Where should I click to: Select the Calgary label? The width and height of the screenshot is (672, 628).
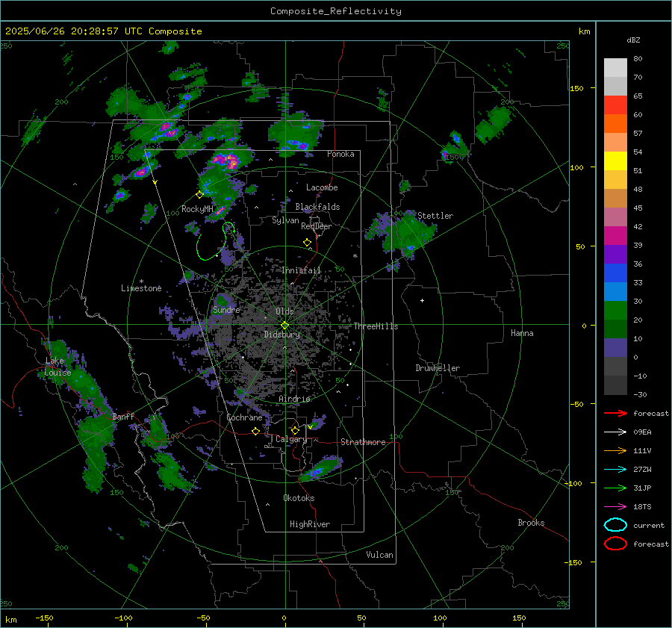point(291,439)
